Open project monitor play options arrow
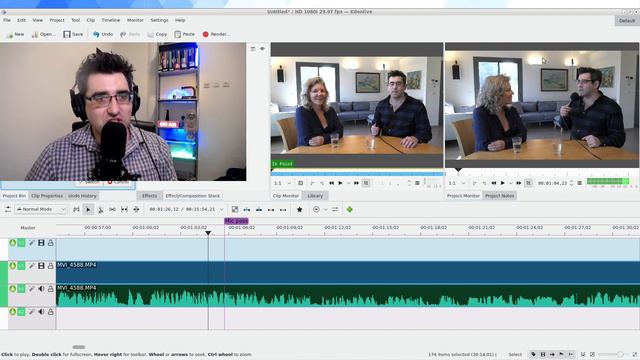The height and width of the screenshot is (360, 640). click(510, 183)
